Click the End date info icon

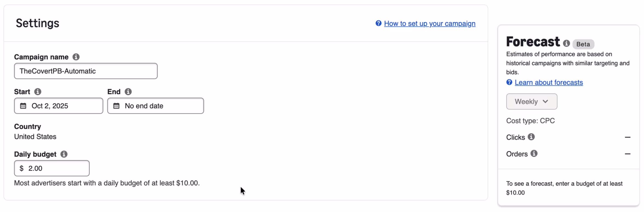pos(128,92)
